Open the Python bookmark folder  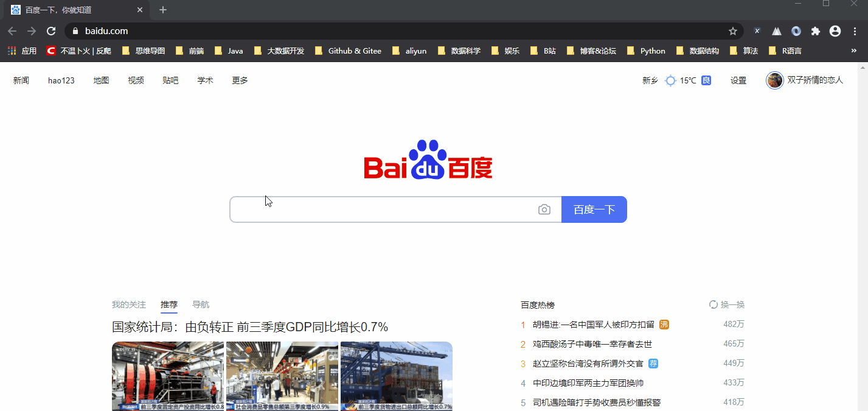646,51
